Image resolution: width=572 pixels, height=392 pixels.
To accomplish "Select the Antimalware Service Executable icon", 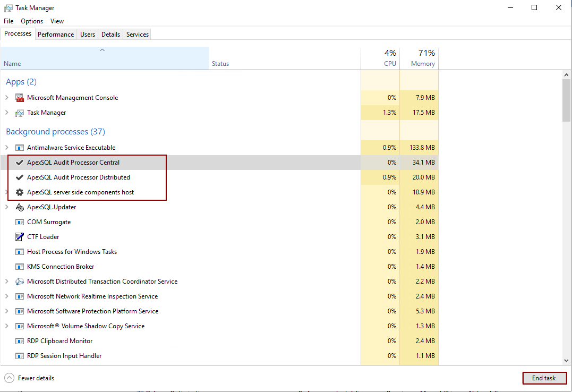I will pos(19,148).
